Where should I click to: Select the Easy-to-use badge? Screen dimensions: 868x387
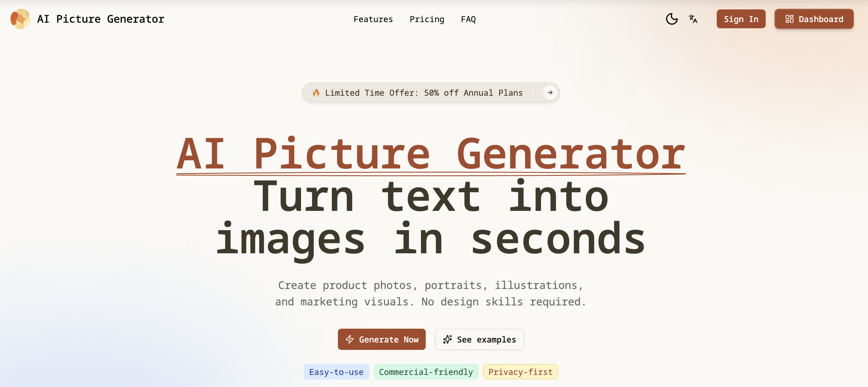(x=336, y=372)
